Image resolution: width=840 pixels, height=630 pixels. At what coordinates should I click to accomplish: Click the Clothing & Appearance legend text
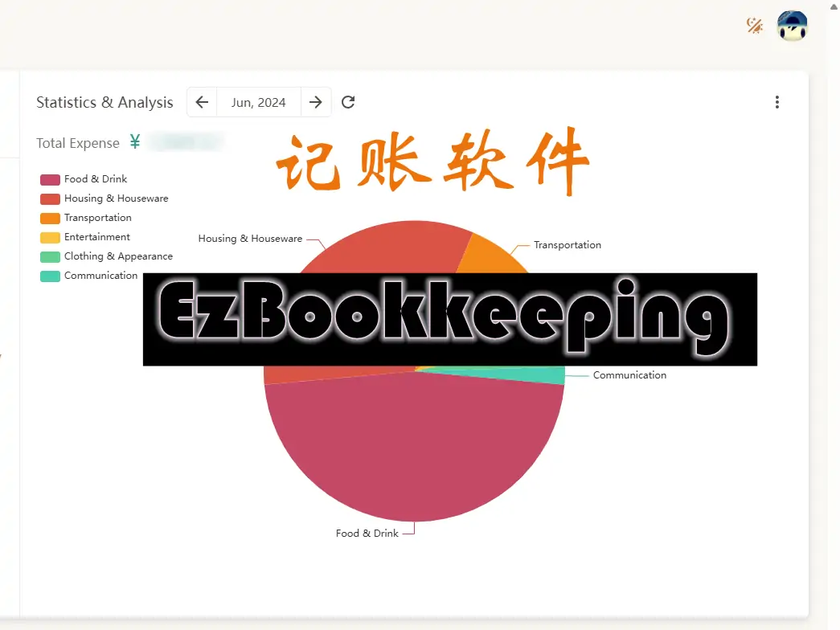tap(118, 256)
